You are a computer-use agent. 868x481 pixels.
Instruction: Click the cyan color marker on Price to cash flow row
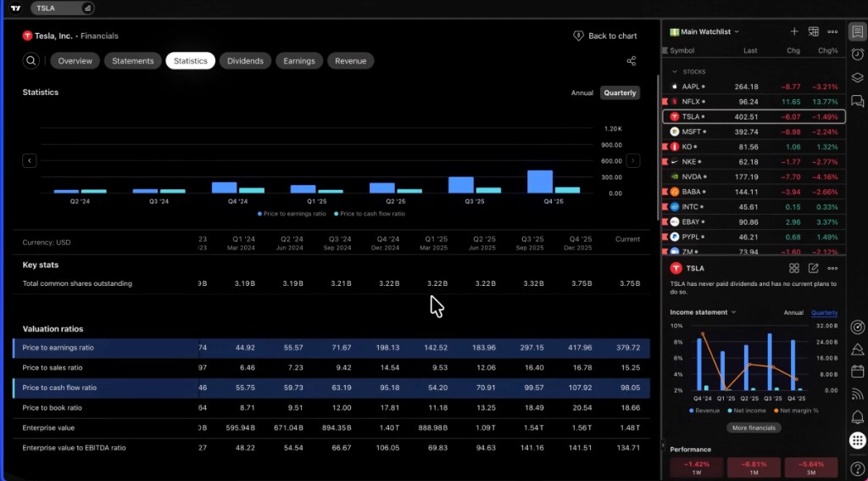14,388
